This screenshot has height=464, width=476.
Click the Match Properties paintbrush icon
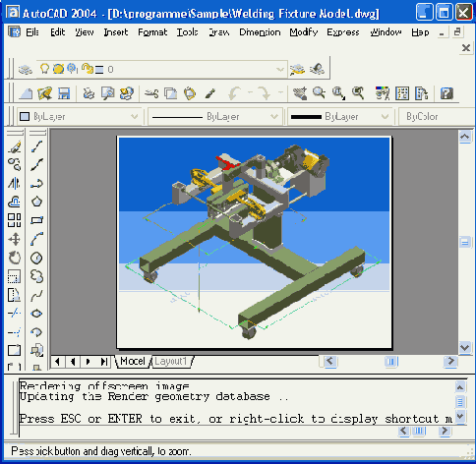click(x=210, y=93)
